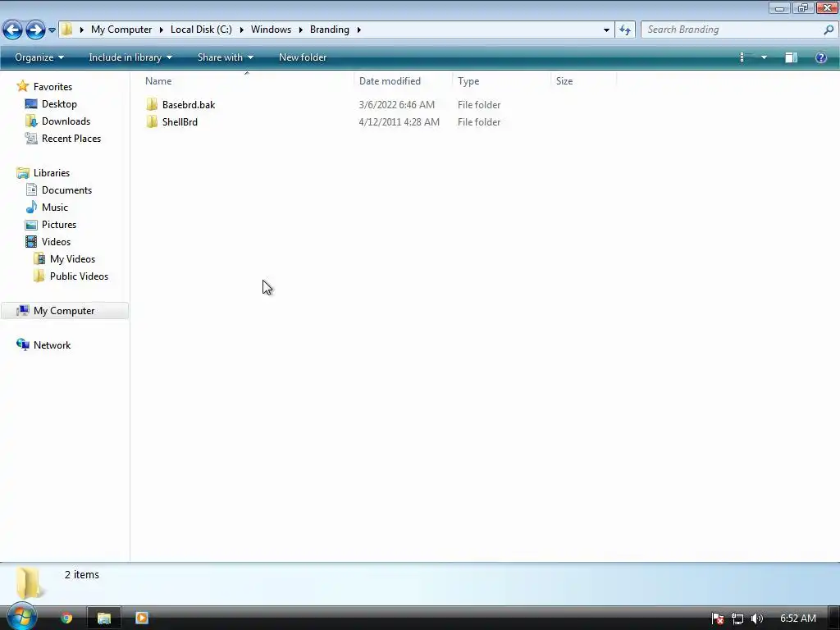Click Branding in the address breadcrumb
This screenshot has width=840, height=630.
(329, 30)
